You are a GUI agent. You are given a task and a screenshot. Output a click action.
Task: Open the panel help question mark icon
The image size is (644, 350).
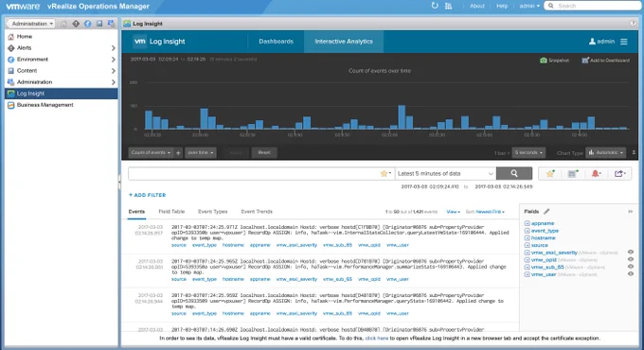tap(633, 24)
